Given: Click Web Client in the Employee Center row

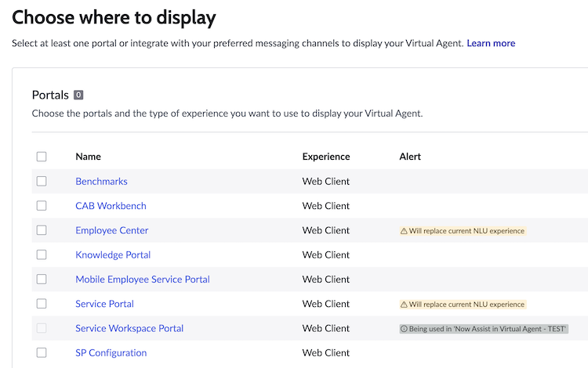Looking at the screenshot, I should click(326, 231).
